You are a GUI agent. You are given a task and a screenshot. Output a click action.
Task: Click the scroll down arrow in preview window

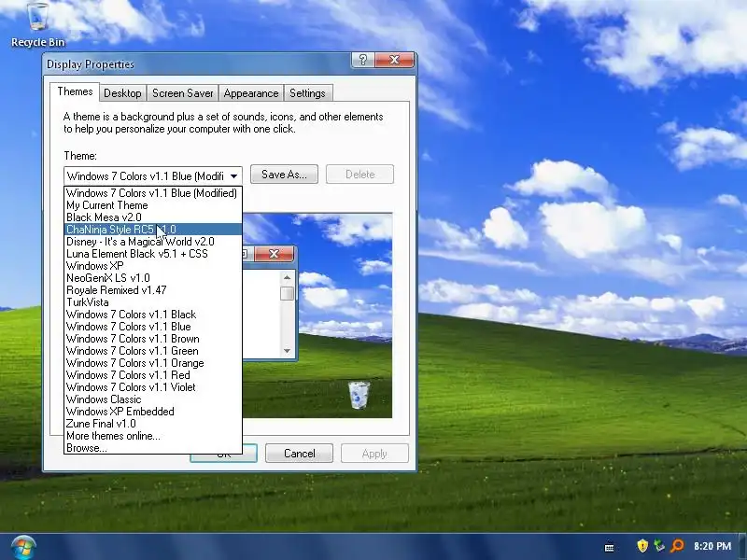(x=287, y=351)
